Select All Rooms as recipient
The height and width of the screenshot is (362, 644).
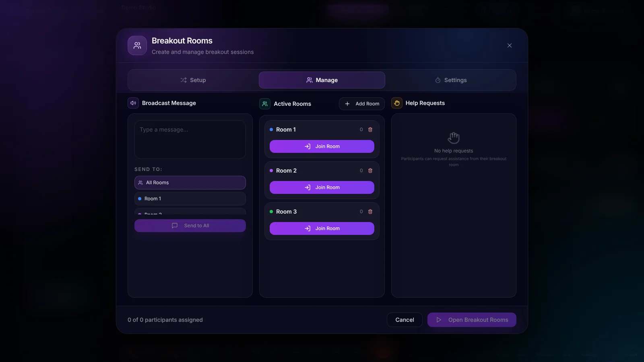(190, 183)
